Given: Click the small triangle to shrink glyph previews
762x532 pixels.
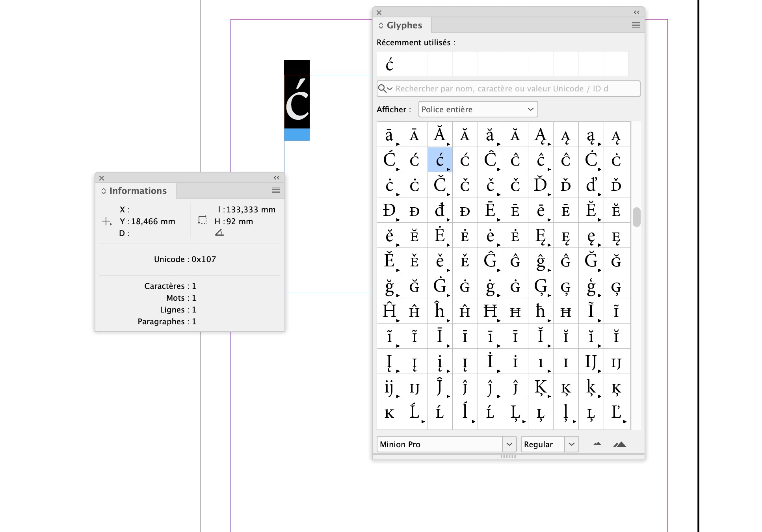Looking at the screenshot, I should 597,444.
